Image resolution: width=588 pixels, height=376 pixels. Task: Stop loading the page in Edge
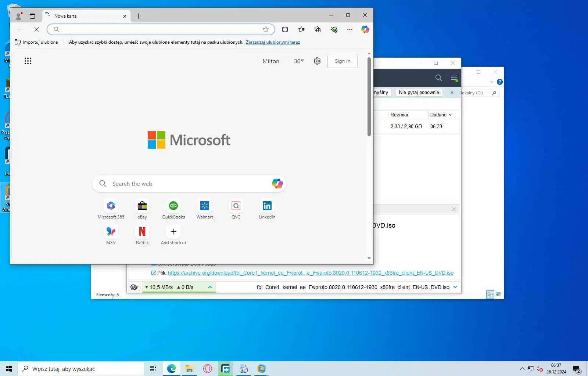37,29
